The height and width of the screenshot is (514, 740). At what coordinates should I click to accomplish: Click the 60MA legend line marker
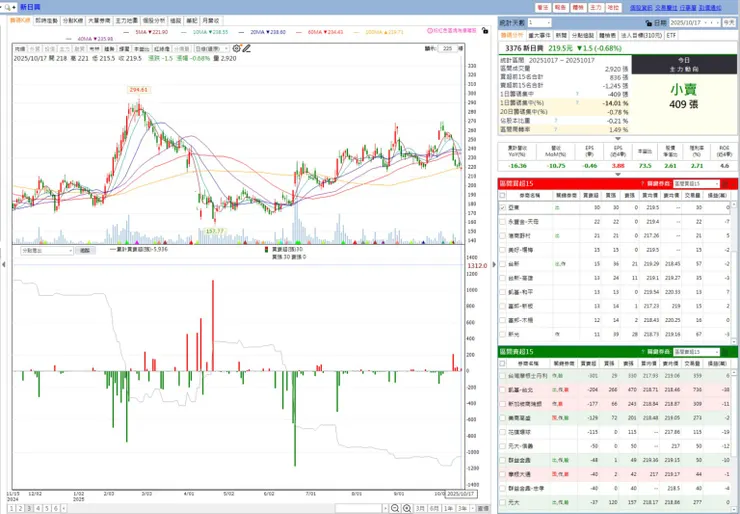click(x=297, y=32)
